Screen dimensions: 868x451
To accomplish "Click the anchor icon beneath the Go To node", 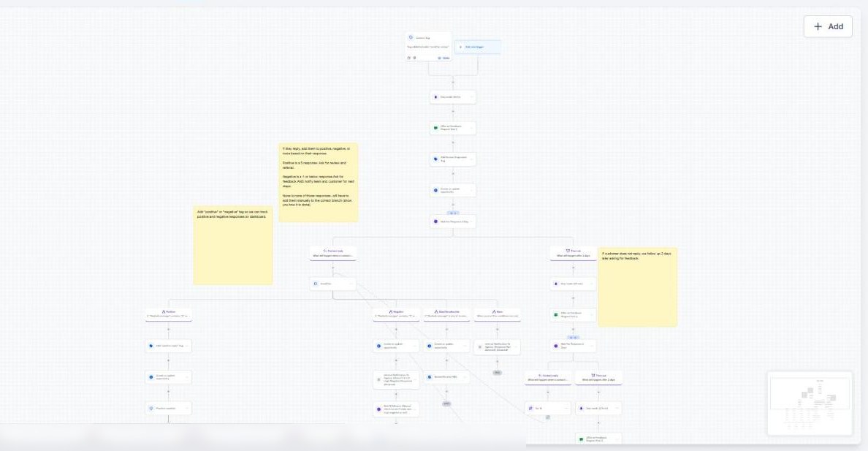I will (x=548, y=418).
